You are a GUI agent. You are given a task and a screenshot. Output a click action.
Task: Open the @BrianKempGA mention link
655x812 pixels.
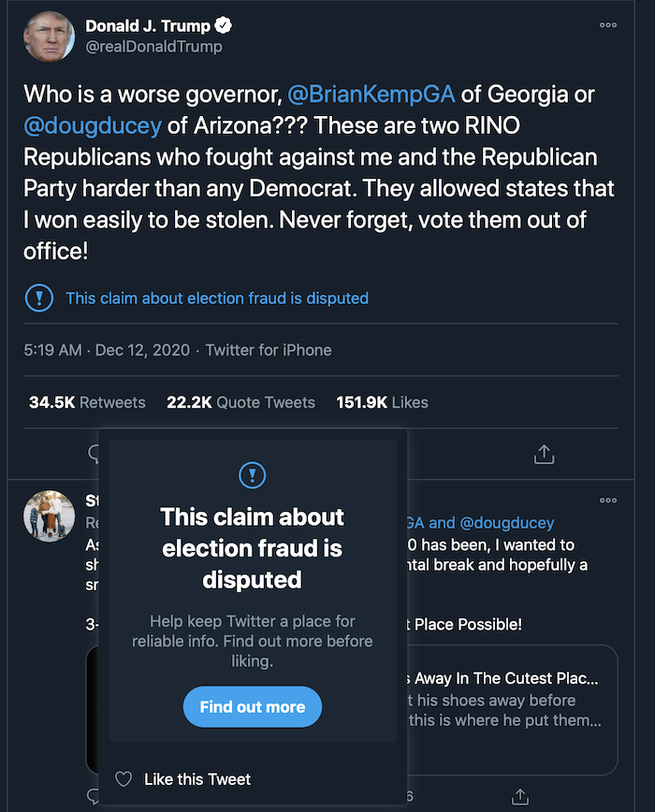point(371,94)
